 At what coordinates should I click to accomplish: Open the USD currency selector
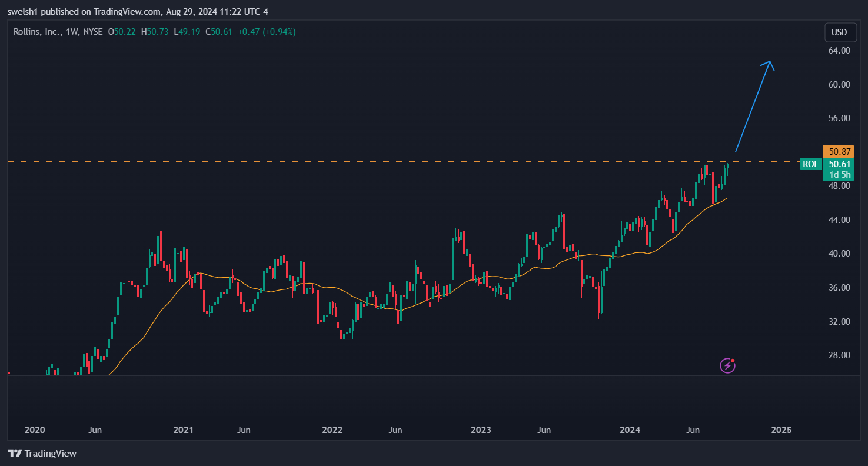(x=839, y=32)
